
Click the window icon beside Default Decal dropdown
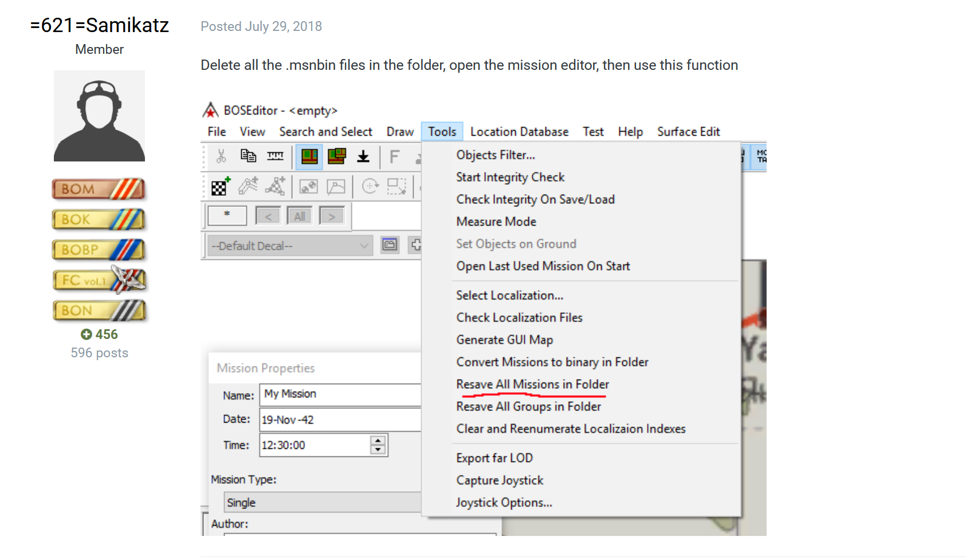[x=390, y=245]
